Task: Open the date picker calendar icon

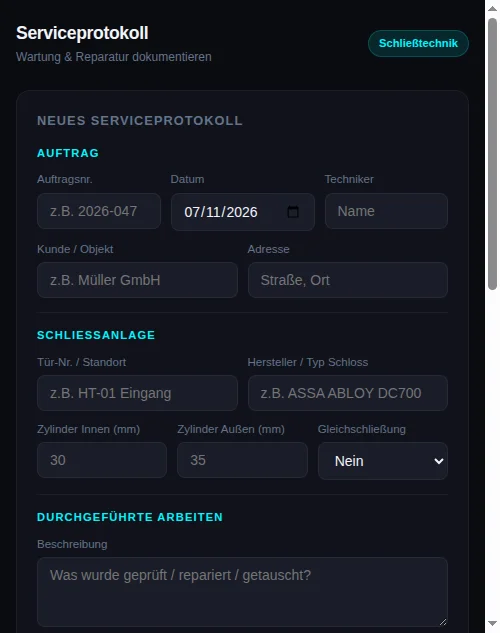Action: tap(293, 212)
